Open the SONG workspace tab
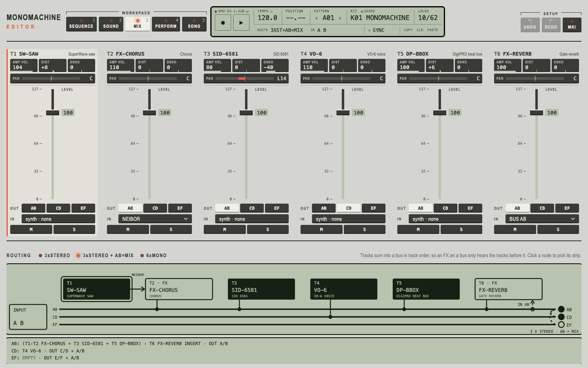 (x=194, y=24)
